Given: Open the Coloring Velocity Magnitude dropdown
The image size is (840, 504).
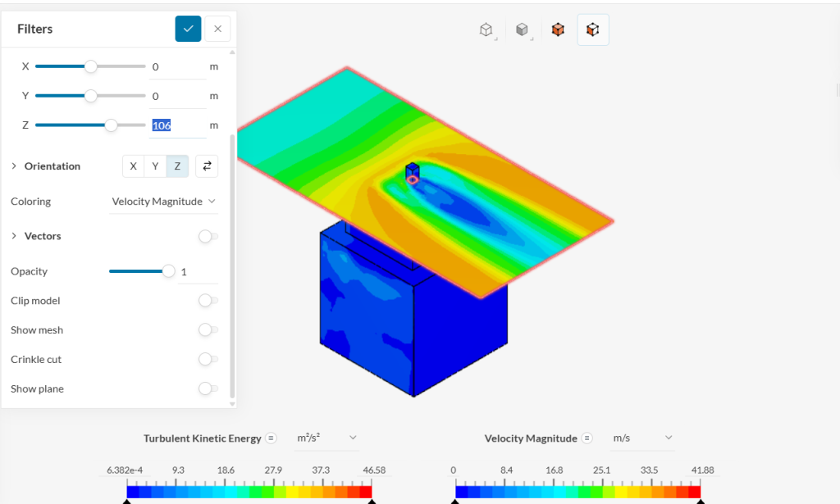Looking at the screenshot, I should point(164,202).
